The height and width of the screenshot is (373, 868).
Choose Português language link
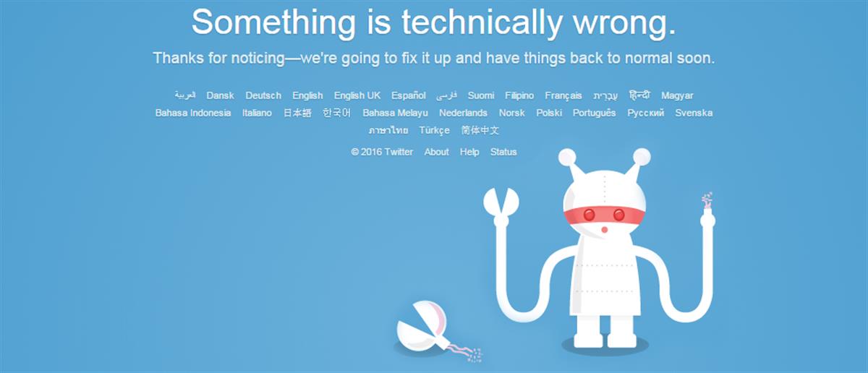(x=595, y=113)
